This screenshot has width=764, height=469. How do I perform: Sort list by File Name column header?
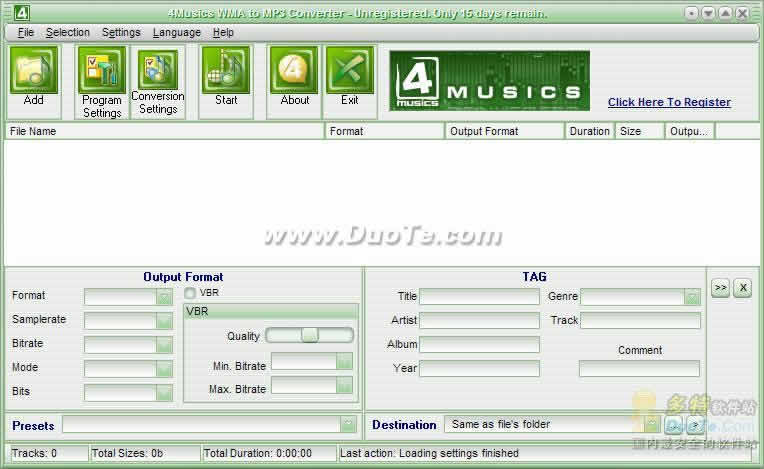click(164, 131)
